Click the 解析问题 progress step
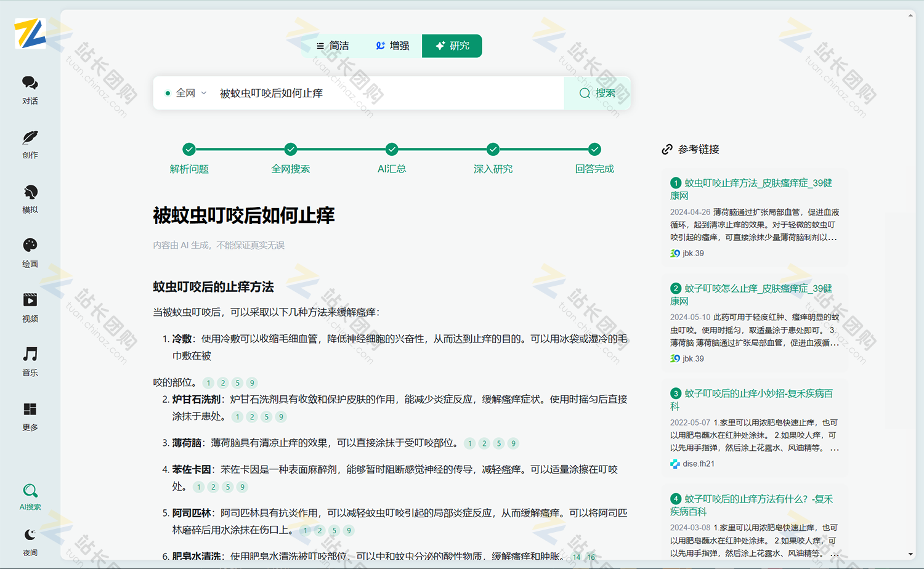Image resolution: width=924 pixels, height=569 pixels. pyautogui.click(x=189, y=159)
